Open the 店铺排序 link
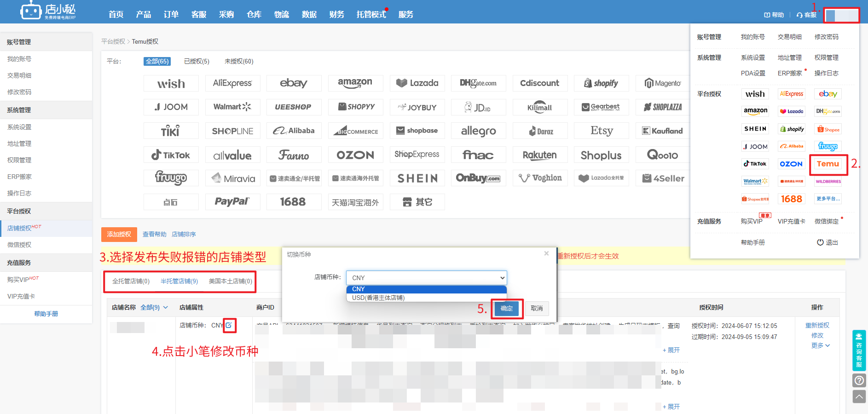868x414 pixels. [x=184, y=234]
